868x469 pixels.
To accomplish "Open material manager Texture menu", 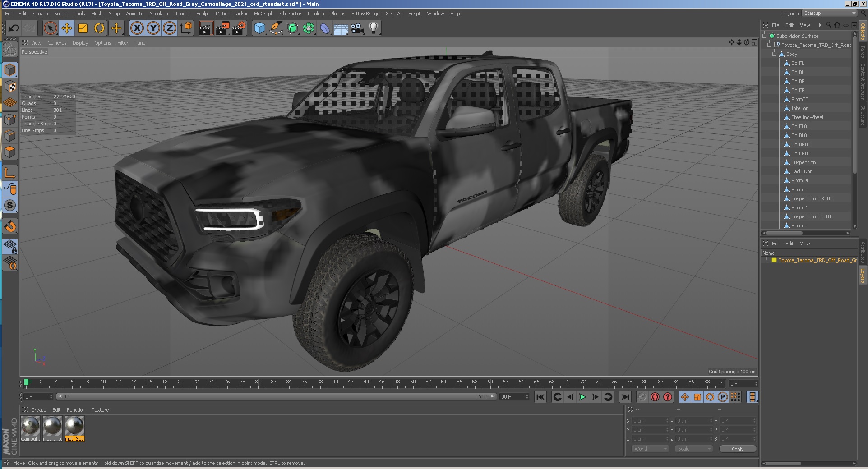I will pyautogui.click(x=100, y=410).
